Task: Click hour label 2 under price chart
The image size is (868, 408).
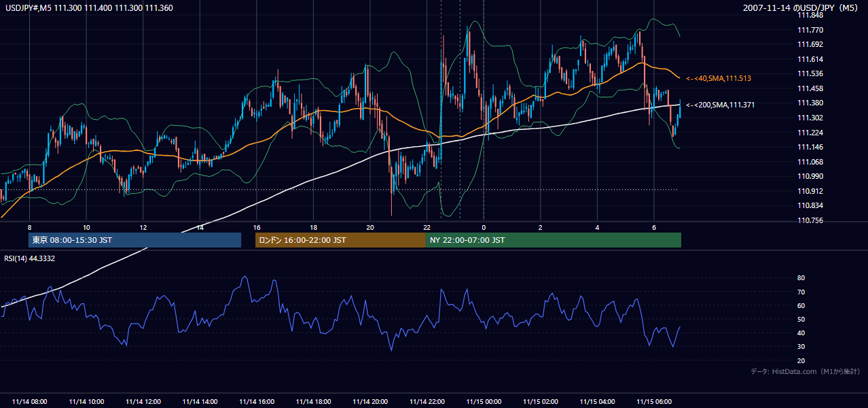Action: 540,227
